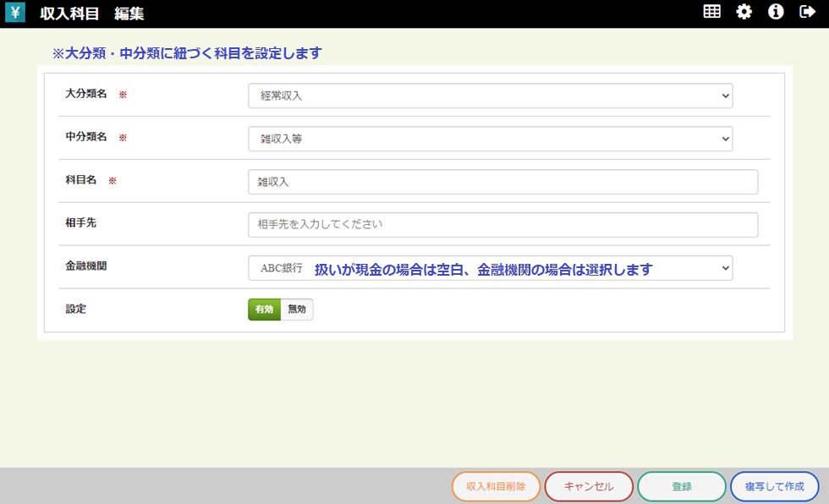Open the 金融機関 dropdown
Viewport: 829px width, 504px height.
coord(490,268)
